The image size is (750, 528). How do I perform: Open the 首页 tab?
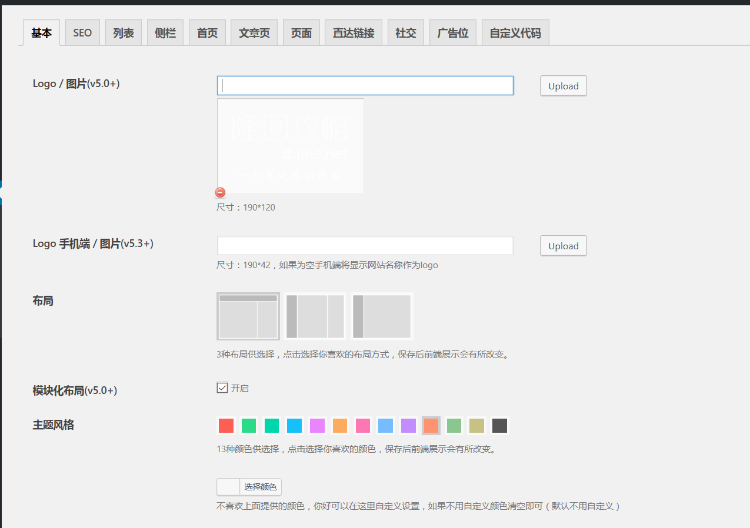tap(207, 33)
